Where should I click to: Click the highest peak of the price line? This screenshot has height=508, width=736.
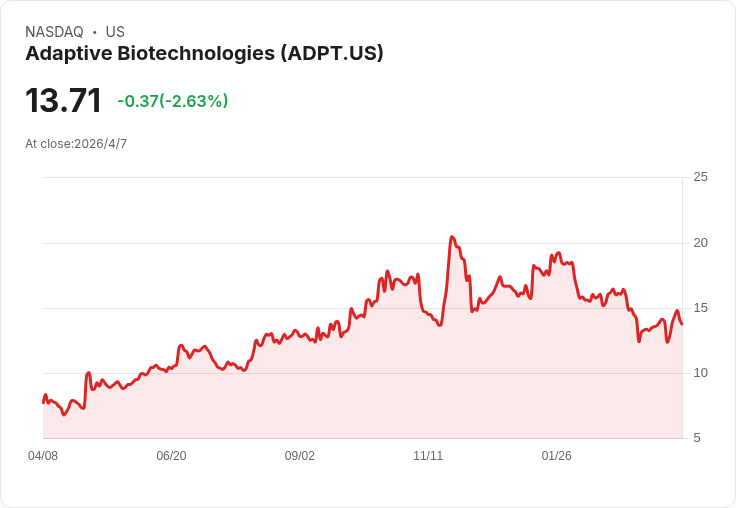click(x=452, y=237)
